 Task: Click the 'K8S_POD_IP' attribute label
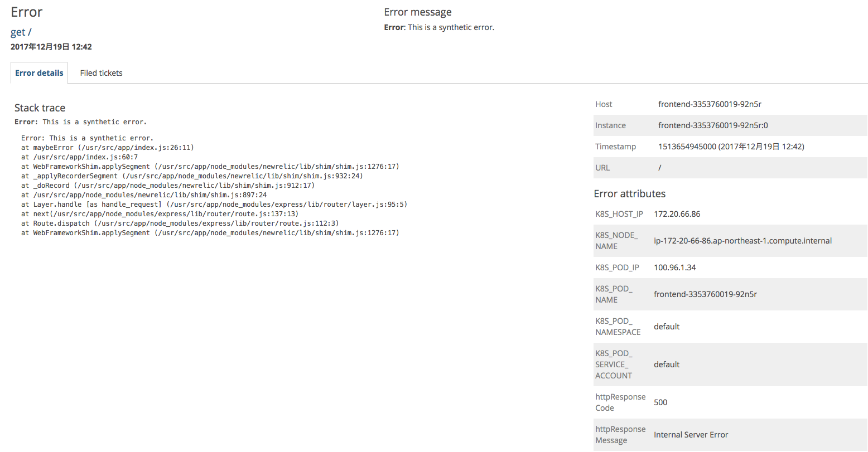(617, 268)
